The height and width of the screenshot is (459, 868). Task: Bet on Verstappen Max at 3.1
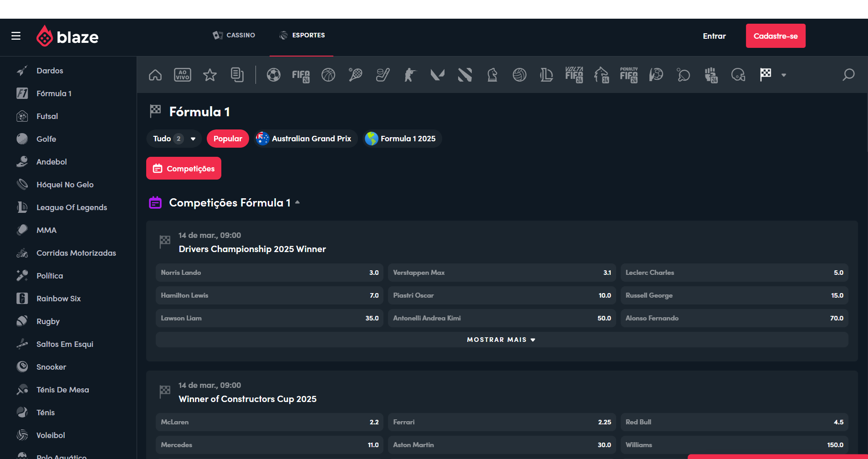click(502, 273)
